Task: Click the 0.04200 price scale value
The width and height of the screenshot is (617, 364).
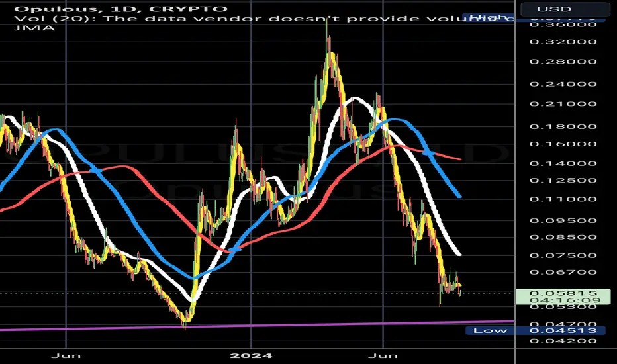Action: pos(563,341)
